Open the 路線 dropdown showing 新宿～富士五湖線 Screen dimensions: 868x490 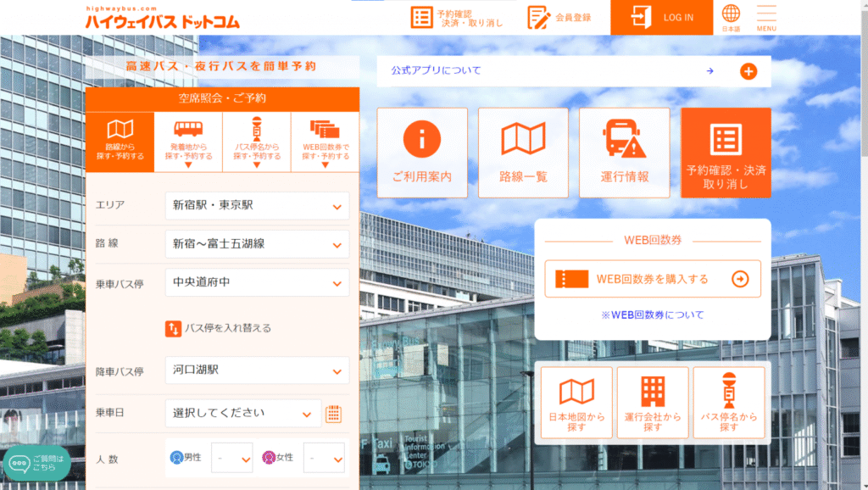[x=257, y=244]
